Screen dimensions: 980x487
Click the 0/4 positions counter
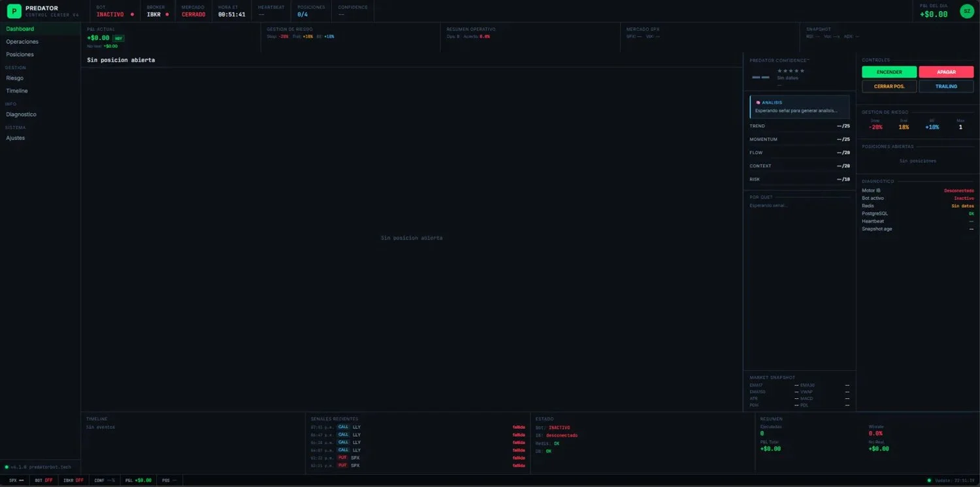(302, 14)
